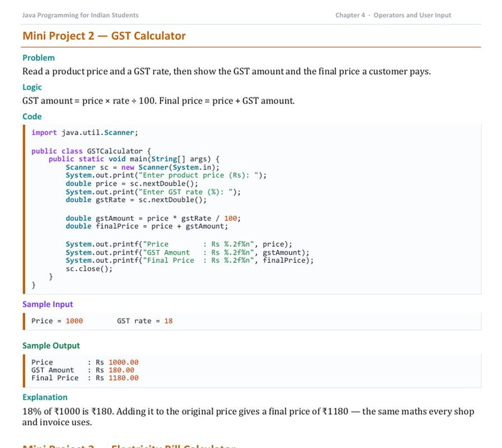Click the 'Price : Rs 1000.00' output line

85,362
